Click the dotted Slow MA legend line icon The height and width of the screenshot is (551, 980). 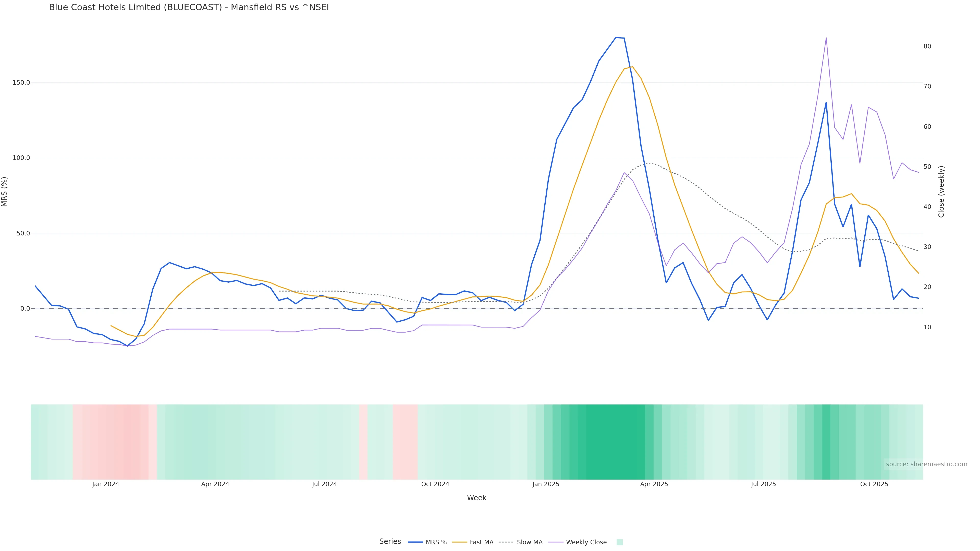(506, 542)
